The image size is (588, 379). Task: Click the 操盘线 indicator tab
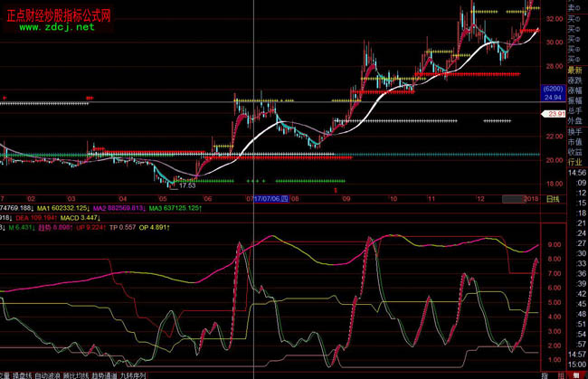click(x=35, y=374)
